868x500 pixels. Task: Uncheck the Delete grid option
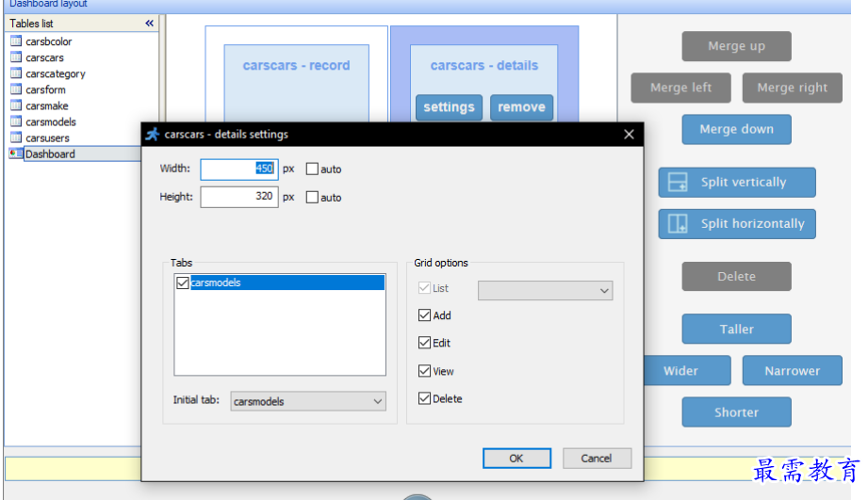(x=425, y=398)
